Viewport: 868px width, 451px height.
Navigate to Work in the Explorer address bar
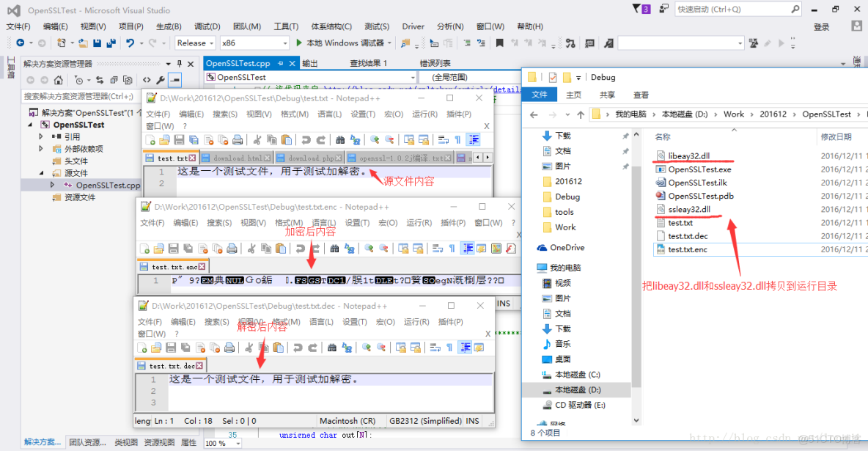coord(733,114)
